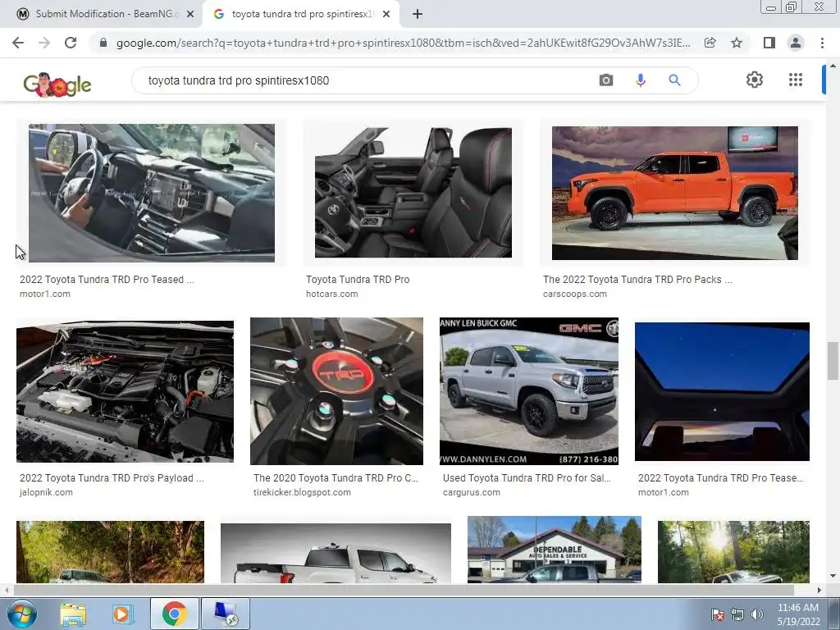This screenshot has width=840, height=630.
Task: Open 'Toyota Tundra TRD Pro' hotcars result
Action: [358, 279]
